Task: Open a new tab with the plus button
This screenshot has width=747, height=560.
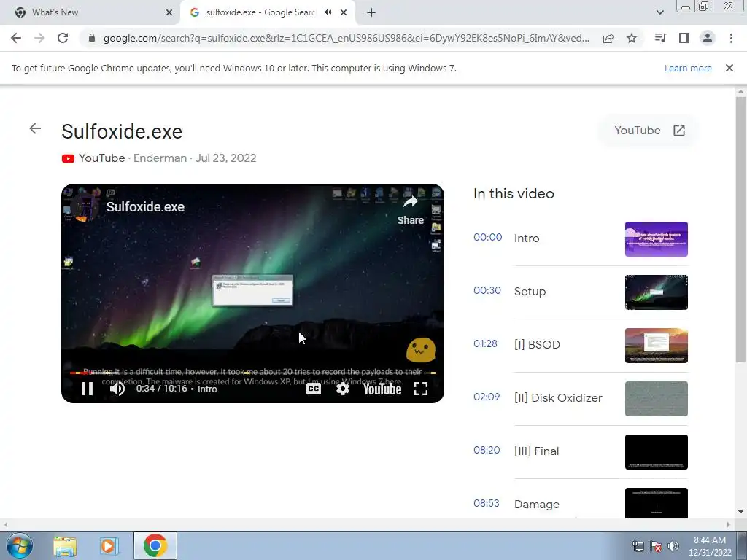Action: coord(371,13)
